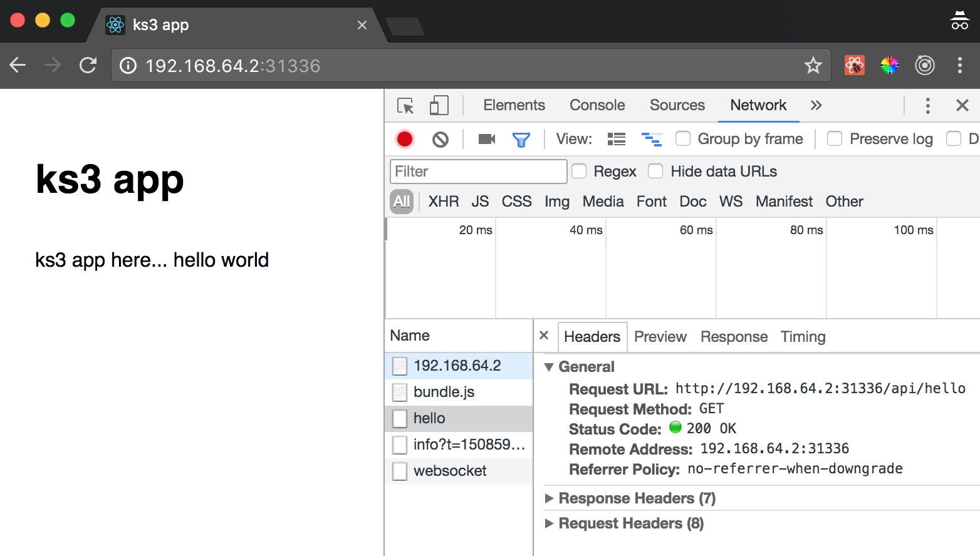Open the Timing tab
Image resolution: width=980 pixels, height=556 pixels.
pos(803,337)
